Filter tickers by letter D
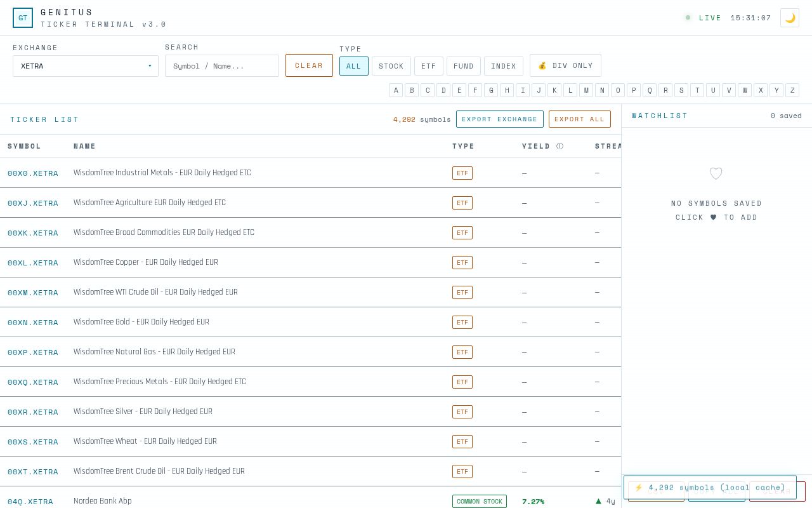 pyautogui.click(x=443, y=90)
